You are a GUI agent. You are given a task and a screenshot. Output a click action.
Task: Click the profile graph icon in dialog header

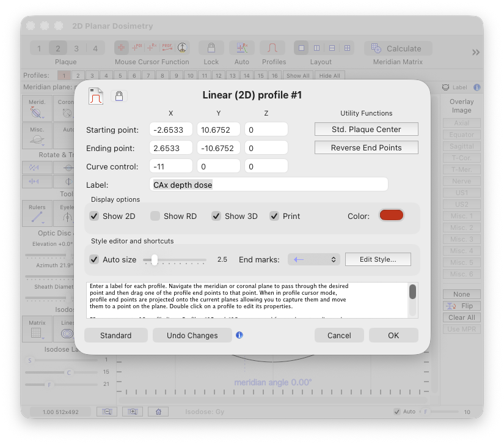click(96, 96)
